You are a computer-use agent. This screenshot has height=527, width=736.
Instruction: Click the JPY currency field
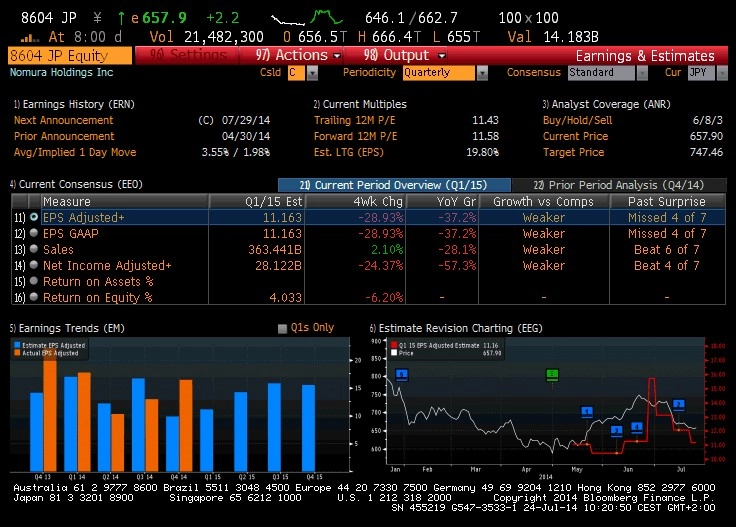click(x=702, y=73)
